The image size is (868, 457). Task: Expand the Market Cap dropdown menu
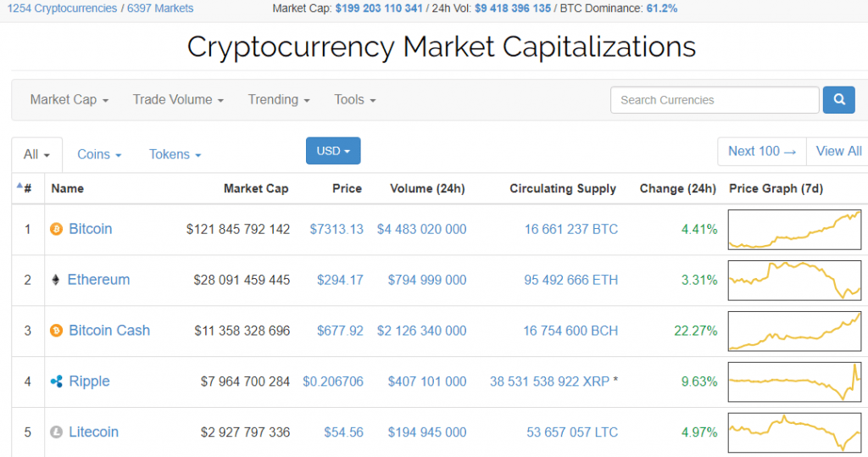pyautogui.click(x=70, y=100)
